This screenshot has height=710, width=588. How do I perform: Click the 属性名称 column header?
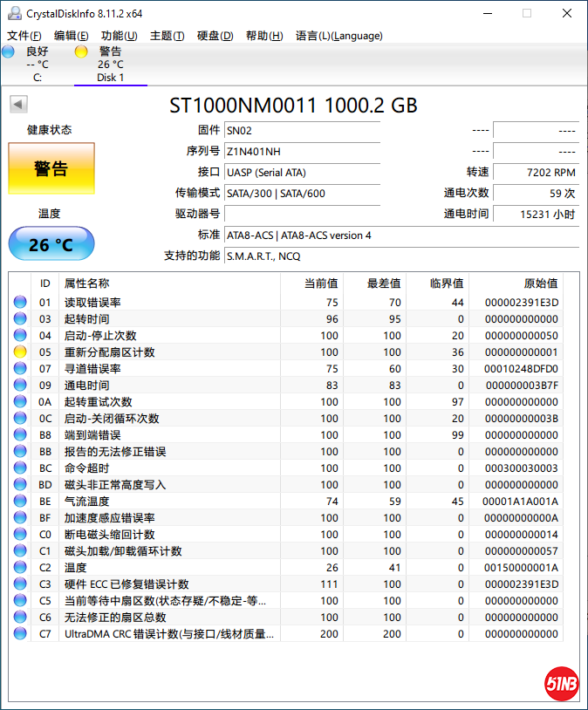click(87, 283)
